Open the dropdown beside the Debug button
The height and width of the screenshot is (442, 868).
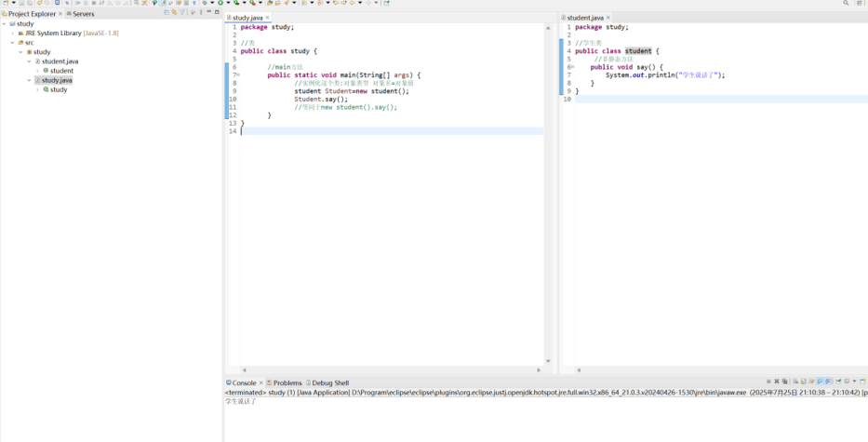tap(212, 3)
